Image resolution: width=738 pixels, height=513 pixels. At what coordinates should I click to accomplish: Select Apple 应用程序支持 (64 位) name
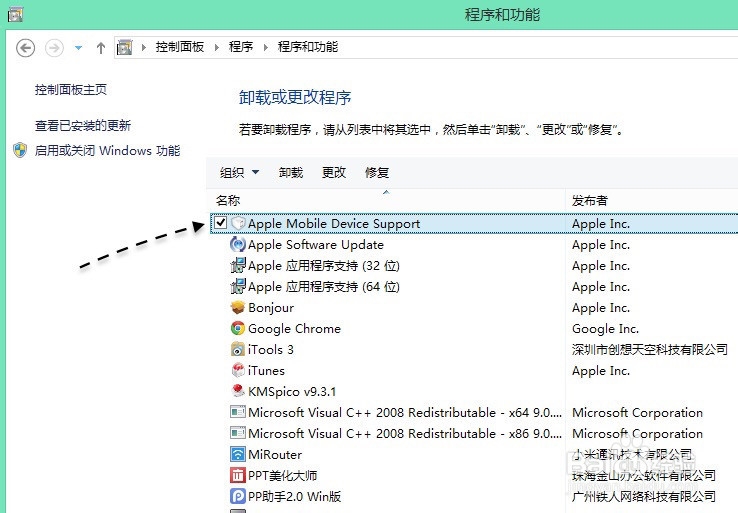tap(324, 287)
